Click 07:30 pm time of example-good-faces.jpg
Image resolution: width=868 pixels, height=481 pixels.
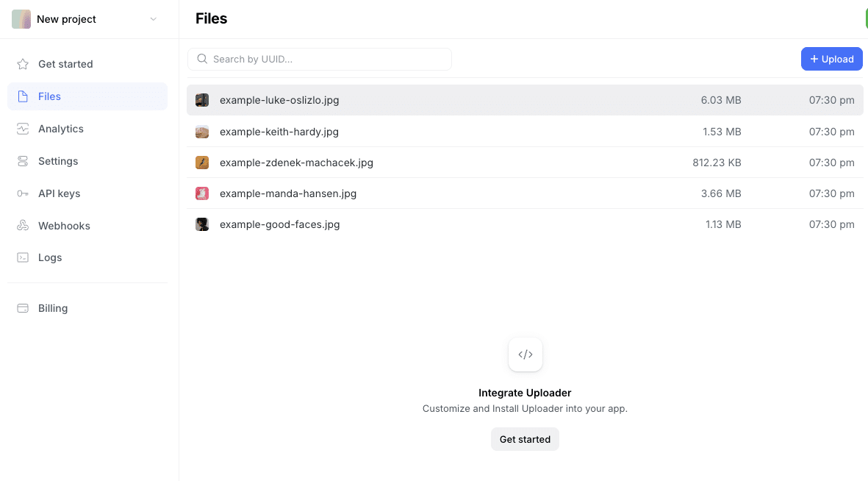pos(831,224)
